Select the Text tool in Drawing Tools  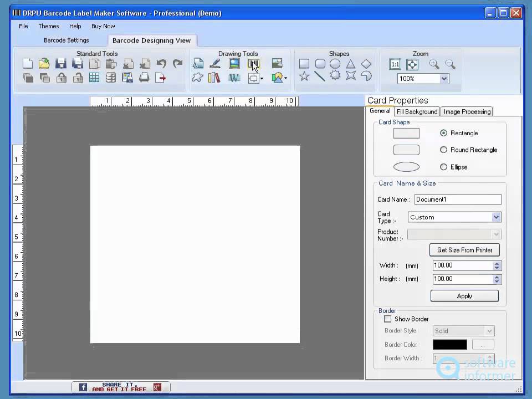coord(198,63)
